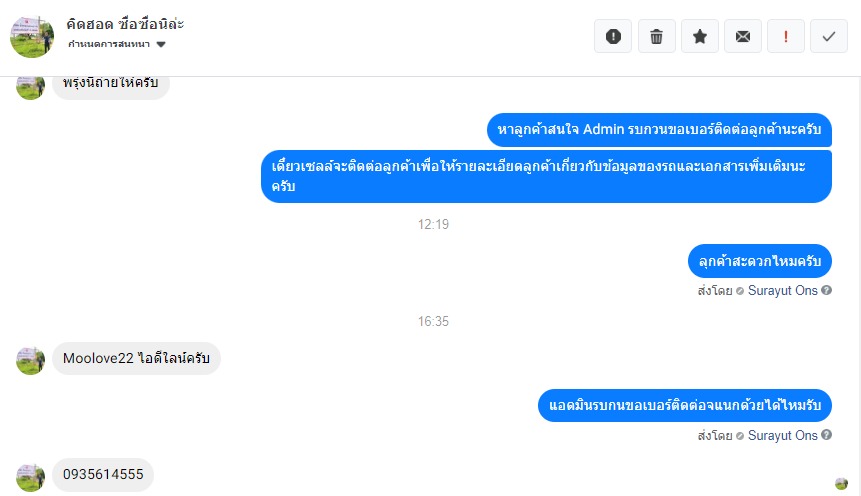This screenshot has height=496, width=861.
Task: Click sender name Surayut Ons under last reply
Action: click(x=782, y=436)
